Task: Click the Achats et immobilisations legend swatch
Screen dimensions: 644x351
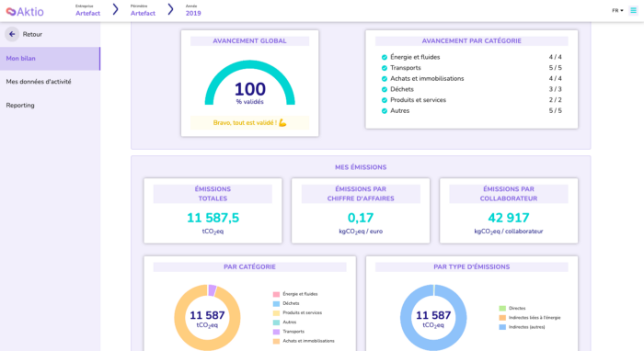Action: coord(276,342)
